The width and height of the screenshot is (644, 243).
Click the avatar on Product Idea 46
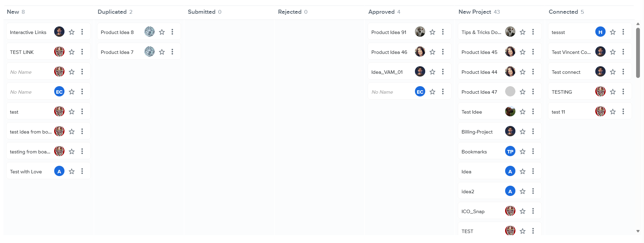click(420, 52)
